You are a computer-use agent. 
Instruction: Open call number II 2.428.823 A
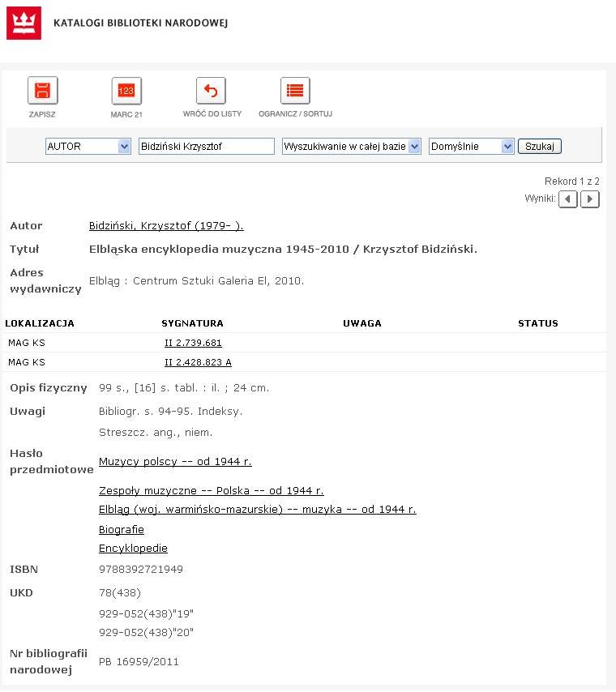(x=198, y=362)
